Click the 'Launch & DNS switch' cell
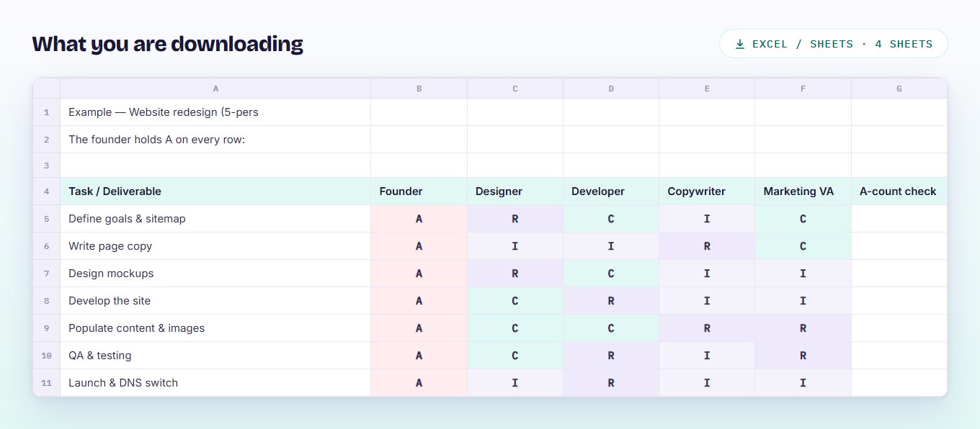This screenshot has width=980, height=429. click(x=215, y=383)
